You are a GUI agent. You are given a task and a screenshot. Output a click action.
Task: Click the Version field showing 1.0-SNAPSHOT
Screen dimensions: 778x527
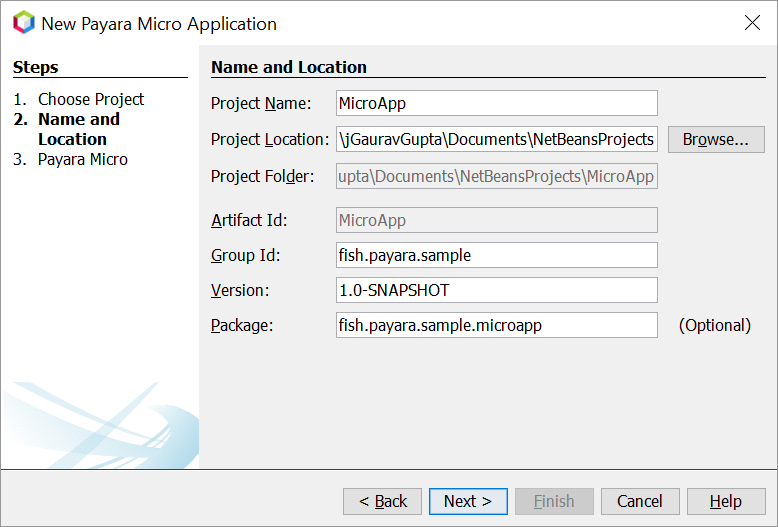497,290
